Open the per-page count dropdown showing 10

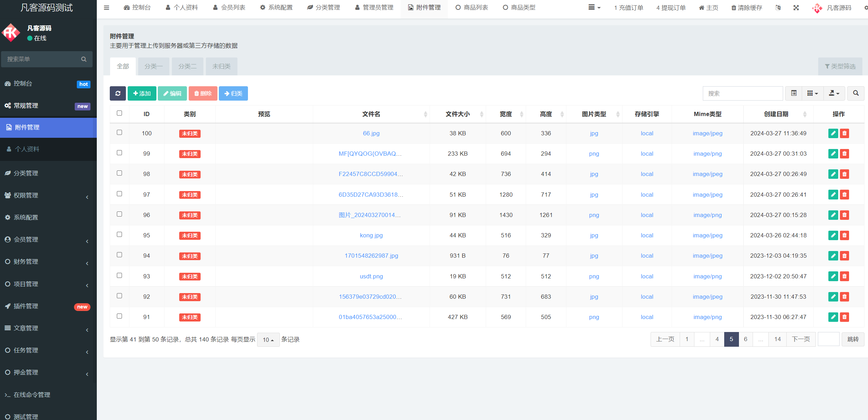268,339
